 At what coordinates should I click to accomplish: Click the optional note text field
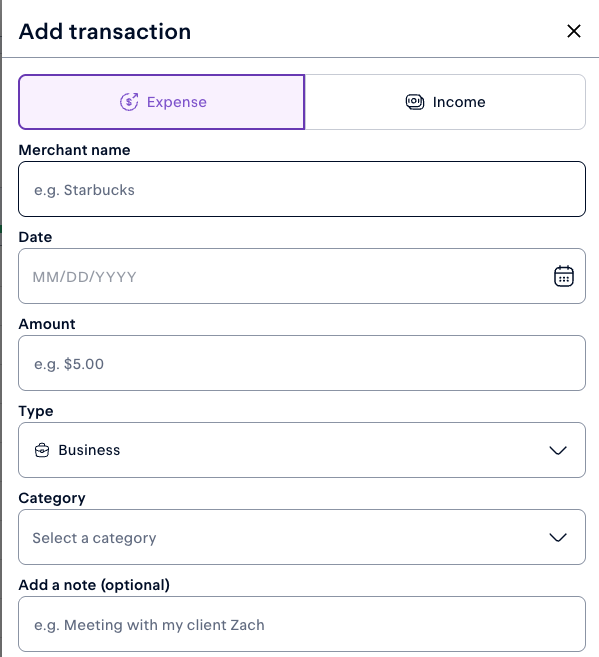pos(302,624)
